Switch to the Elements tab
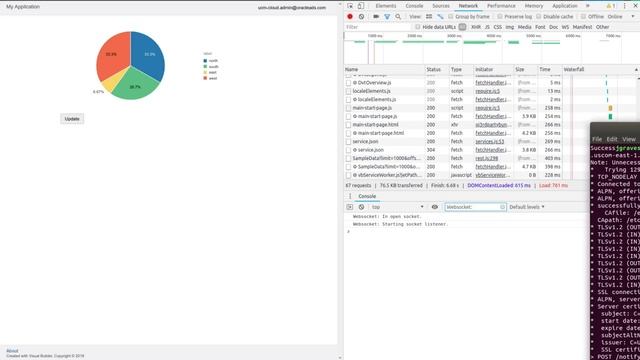This screenshot has height=360, width=640. pyautogui.click(x=386, y=6)
